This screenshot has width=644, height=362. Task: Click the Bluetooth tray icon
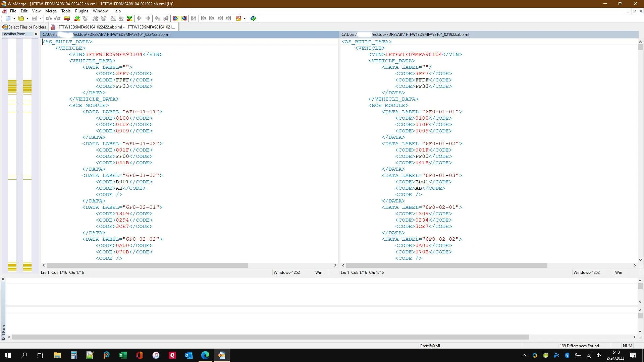tap(567, 355)
